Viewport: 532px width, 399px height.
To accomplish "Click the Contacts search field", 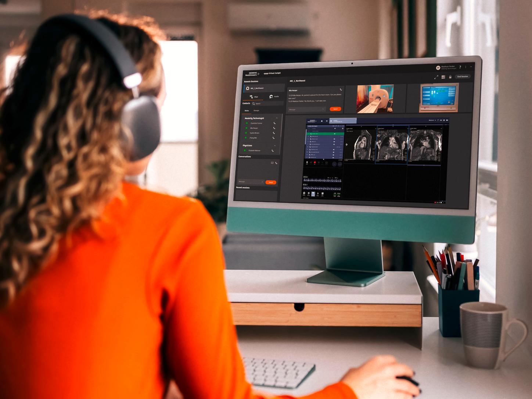I will pos(267,104).
